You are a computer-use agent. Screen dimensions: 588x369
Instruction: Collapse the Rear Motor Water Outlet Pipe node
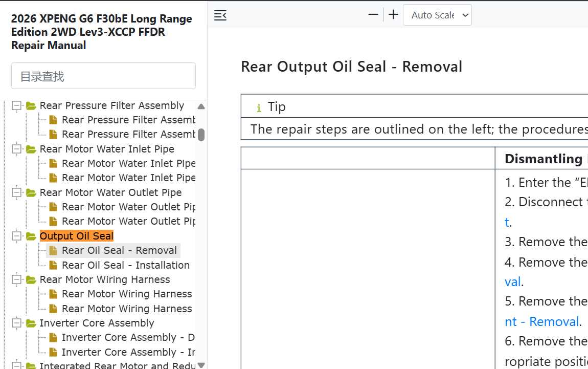[16, 192]
